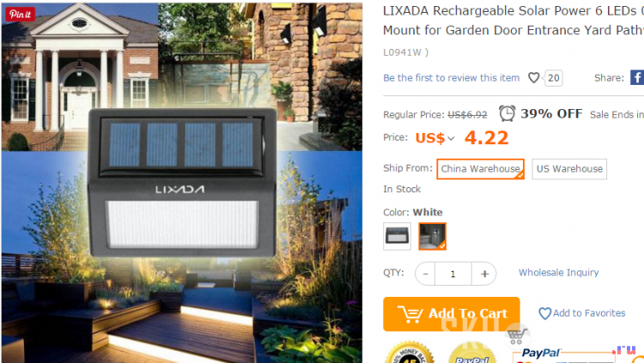Screen dimensions: 644x363
Task: Click the 45-day money back badge
Action: [x=410, y=353]
